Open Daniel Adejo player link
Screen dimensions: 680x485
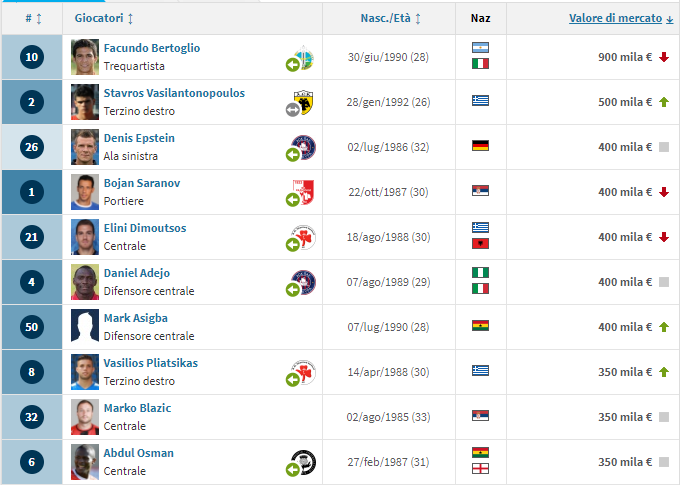137,273
